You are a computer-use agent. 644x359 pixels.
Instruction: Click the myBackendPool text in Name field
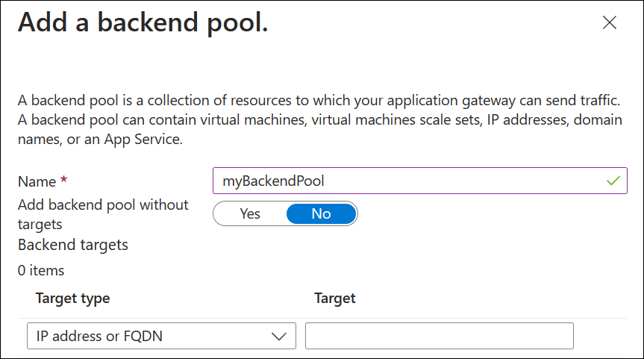[272, 181]
